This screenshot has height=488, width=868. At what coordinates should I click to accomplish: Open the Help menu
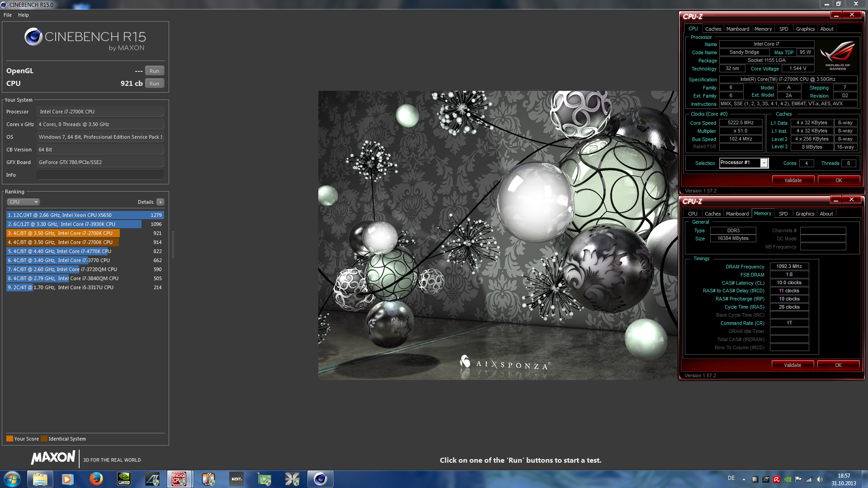click(24, 15)
